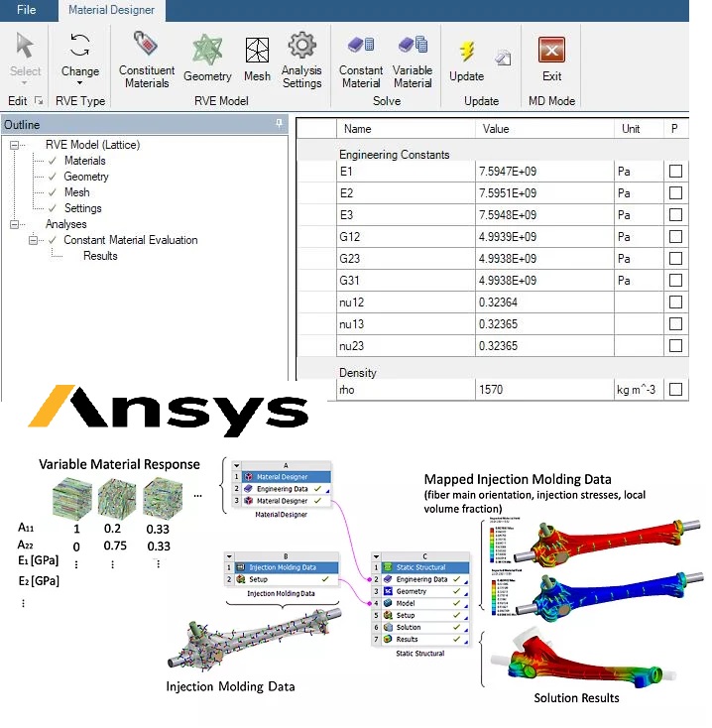Tick the parameter checkbox for nu13
Viewport: 712px width, 728px height.
click(x=675, y=324)
